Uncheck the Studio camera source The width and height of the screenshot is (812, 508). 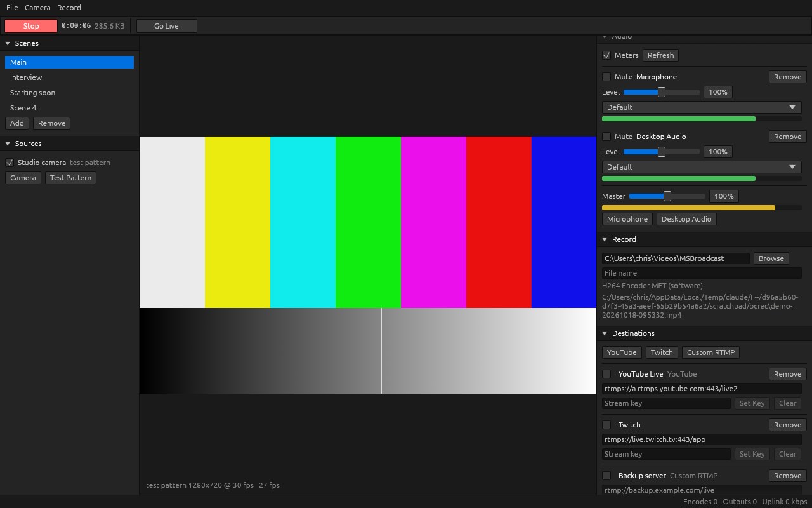(10, 163)
